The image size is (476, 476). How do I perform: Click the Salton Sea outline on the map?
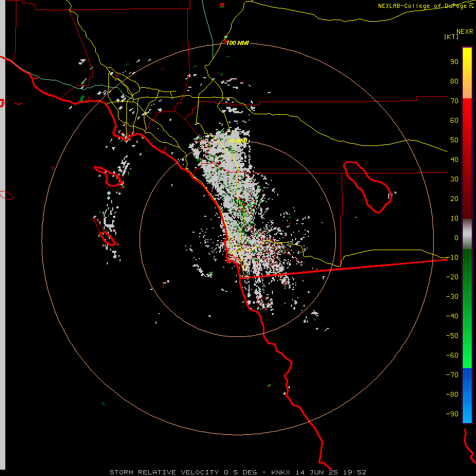point(368,187)
